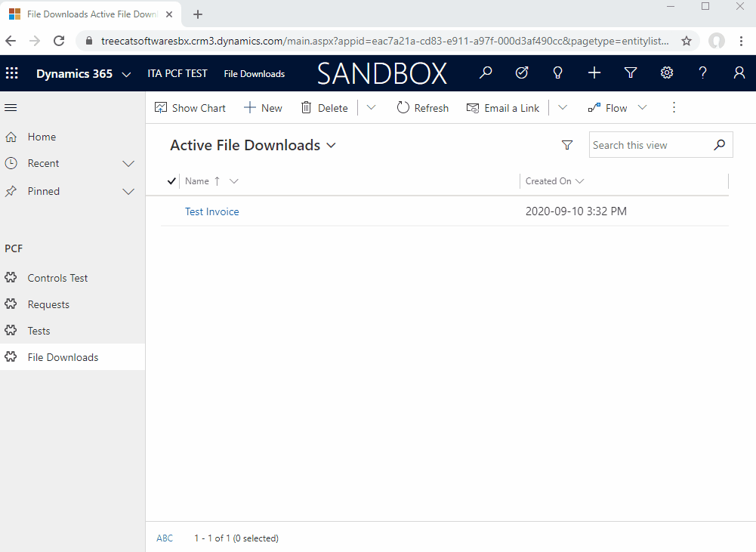Go back in browser history
756x552 pixels.
click(x=11, y=41)
